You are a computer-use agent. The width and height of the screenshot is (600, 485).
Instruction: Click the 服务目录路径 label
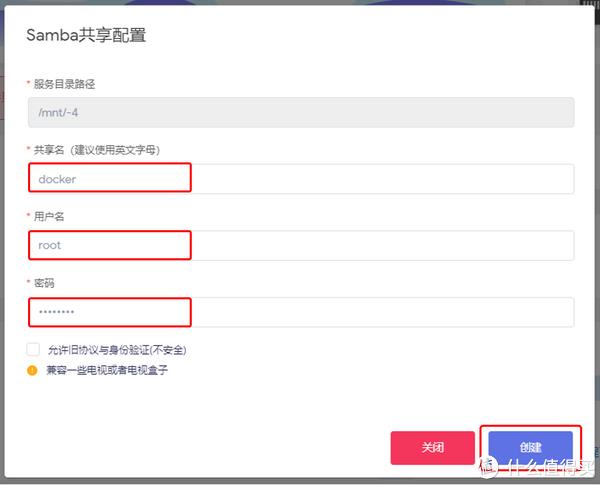(64, 84)
